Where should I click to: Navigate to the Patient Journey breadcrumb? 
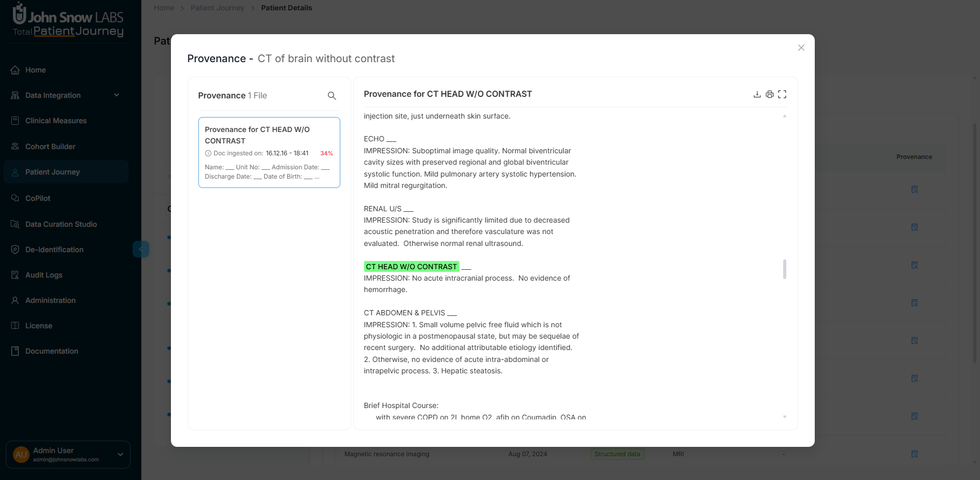pos(217,8)
